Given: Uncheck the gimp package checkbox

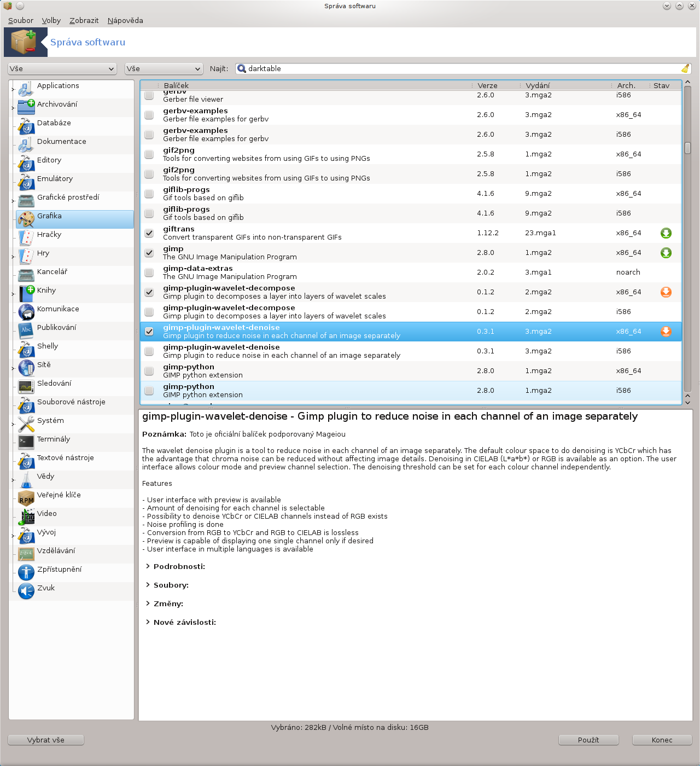Looking at the screenshot, I should coord(149,253).
